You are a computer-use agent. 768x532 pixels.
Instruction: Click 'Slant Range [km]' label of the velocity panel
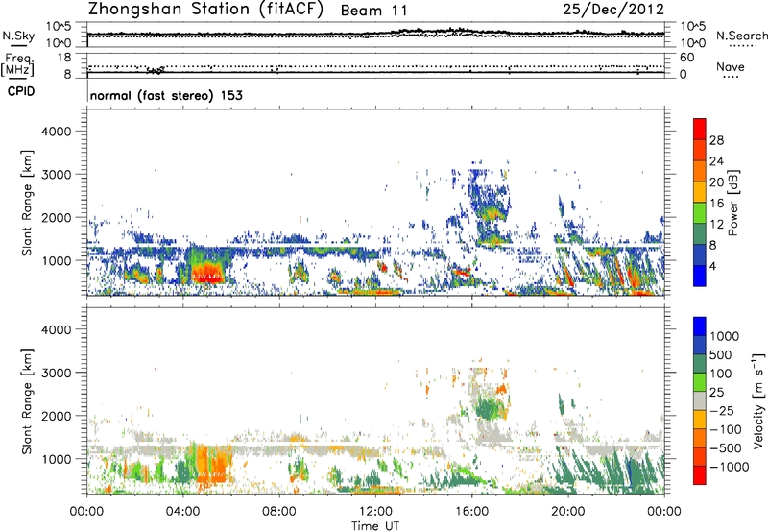click(27, 400)
